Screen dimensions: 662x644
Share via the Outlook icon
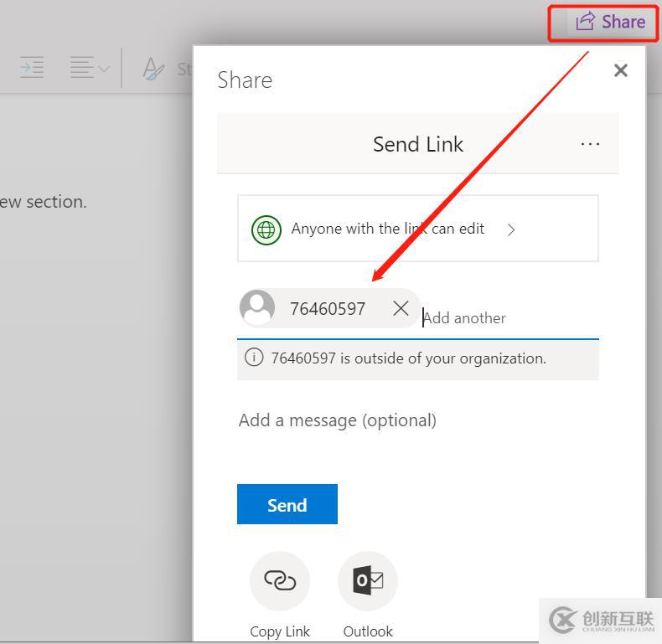(x=368, y=580)
